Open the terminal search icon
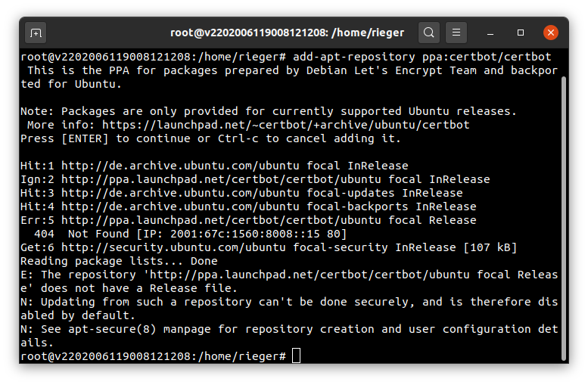 (429, 33)
